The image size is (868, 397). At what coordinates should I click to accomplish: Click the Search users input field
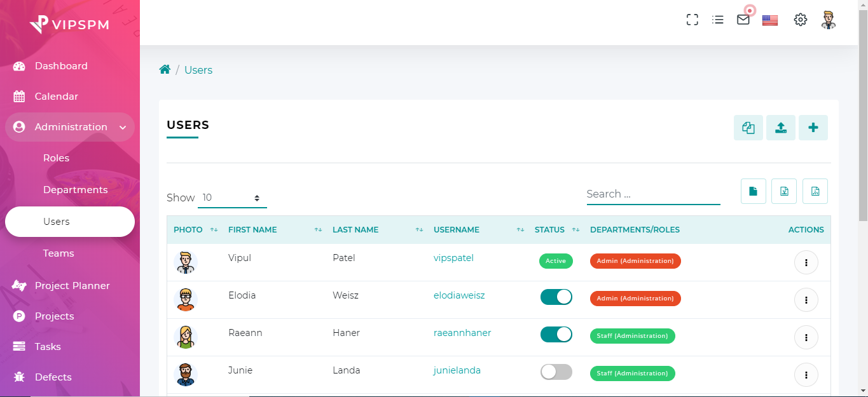tap(653, 194)
